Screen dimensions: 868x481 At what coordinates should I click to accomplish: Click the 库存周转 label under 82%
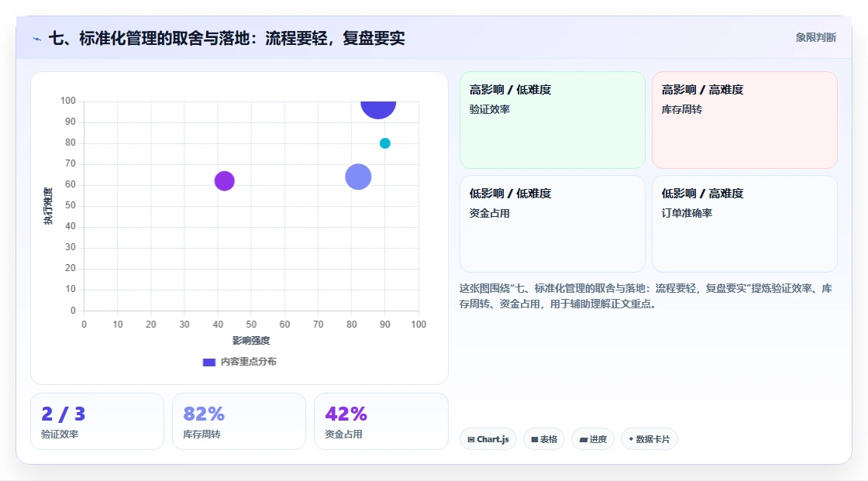[201, 435]
